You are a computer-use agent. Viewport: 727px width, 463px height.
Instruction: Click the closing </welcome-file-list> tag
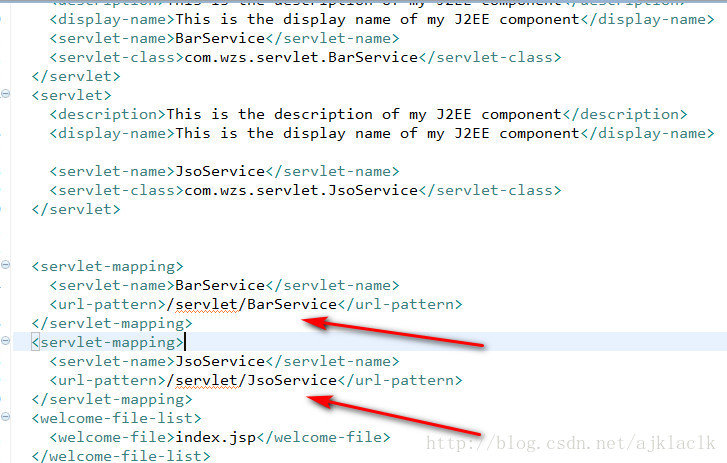point(121,456)
